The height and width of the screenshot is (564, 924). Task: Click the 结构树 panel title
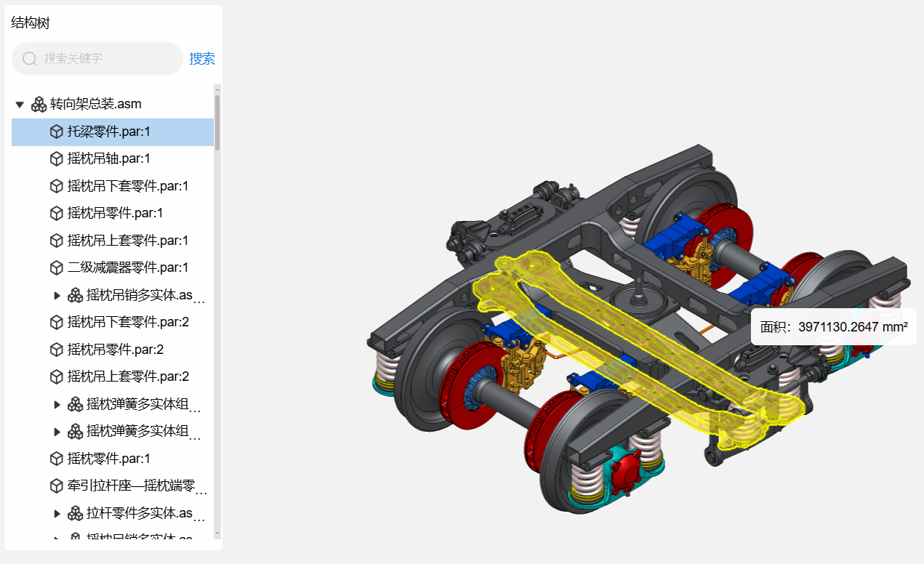pyautogui.click(x=31, y=23)
